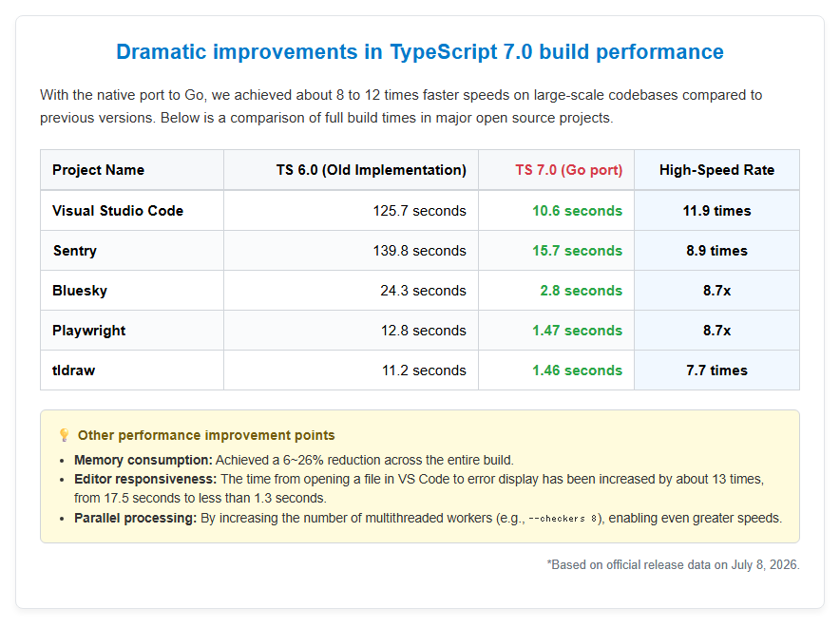Select the Playwright row label
The width and height of the screenshot is (840, 627).
(x=89, y=331)
